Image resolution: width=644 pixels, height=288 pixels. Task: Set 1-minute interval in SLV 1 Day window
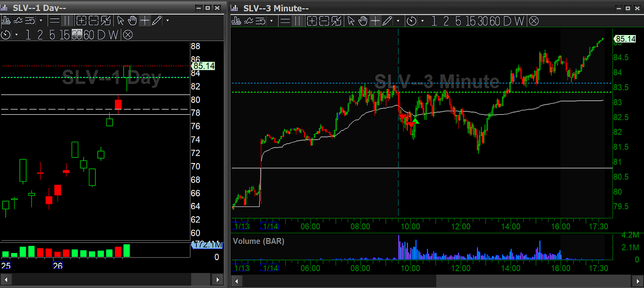pos(28,35)
